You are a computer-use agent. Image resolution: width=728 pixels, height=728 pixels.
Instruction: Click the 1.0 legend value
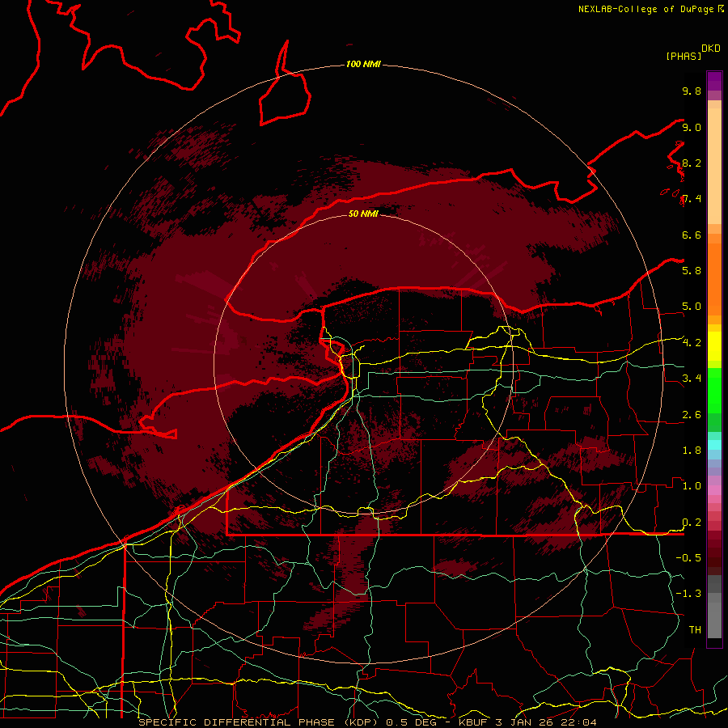pos(692,485)
